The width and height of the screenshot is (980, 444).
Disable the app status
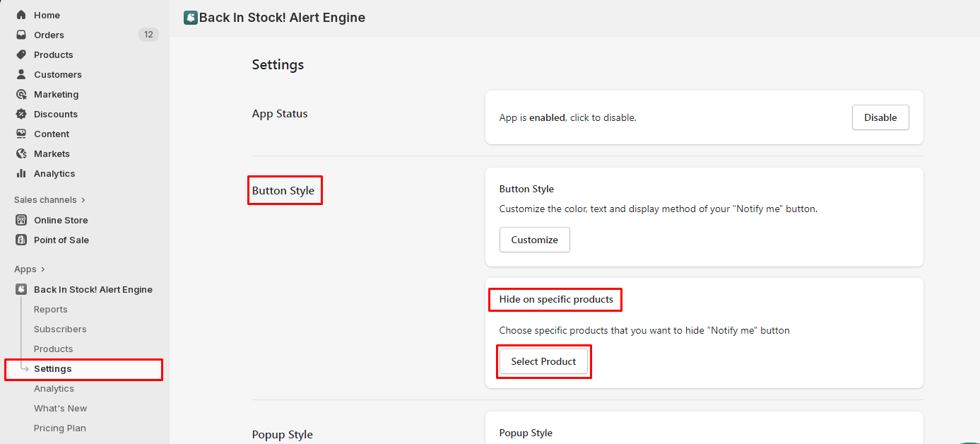tap(880, 117)
